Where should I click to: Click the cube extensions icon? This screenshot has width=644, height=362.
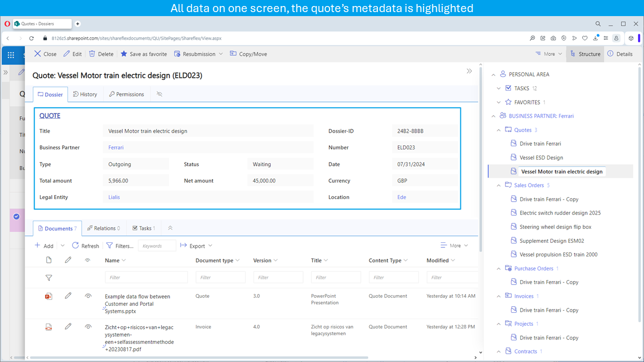pyautogui.click(x=631, y=38)
